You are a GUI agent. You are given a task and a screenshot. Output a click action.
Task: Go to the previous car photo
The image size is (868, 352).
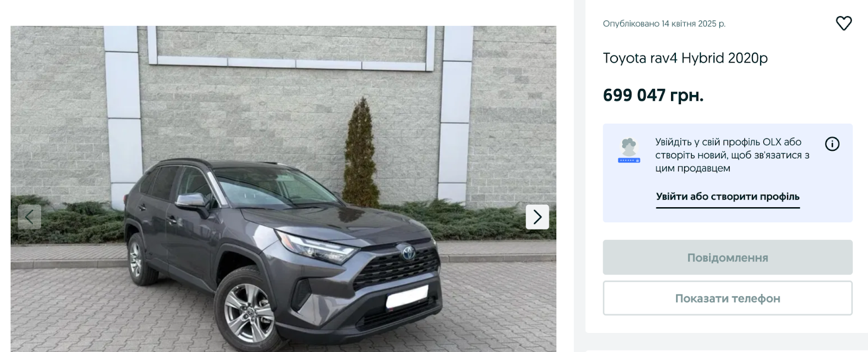point(29,217)
